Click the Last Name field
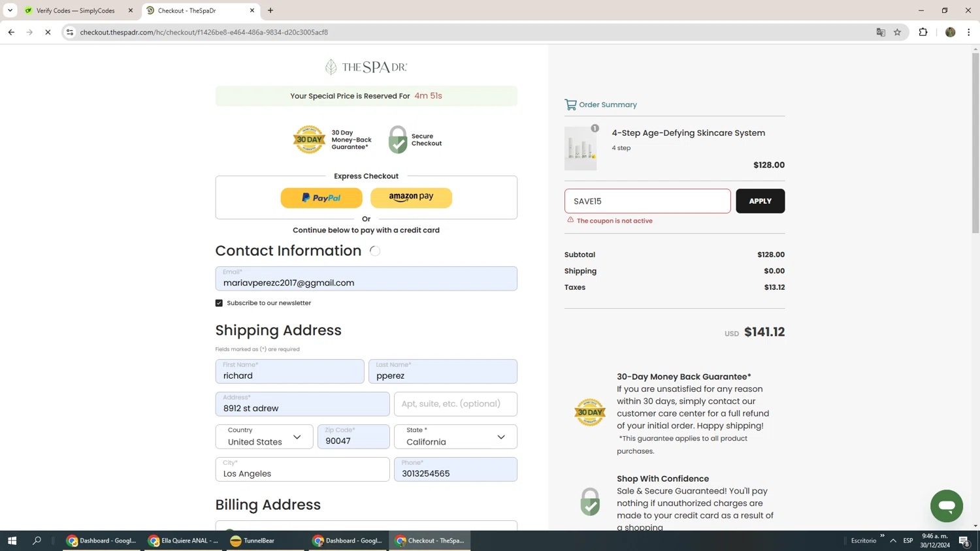 442,371
